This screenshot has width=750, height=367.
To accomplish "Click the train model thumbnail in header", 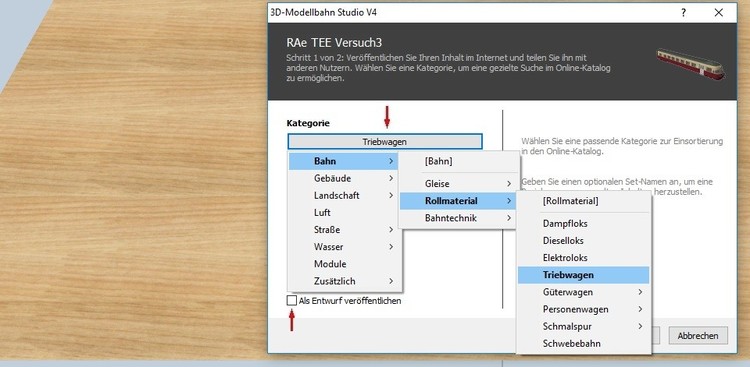I will click(690, 63).
